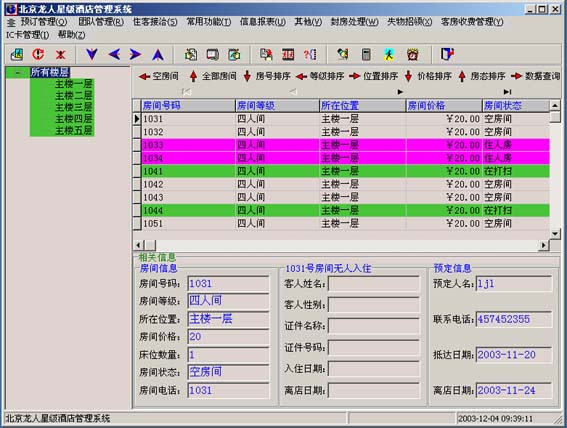Click the exit door toolbar icon
This screenshot has width=567, height=428.
447,54
